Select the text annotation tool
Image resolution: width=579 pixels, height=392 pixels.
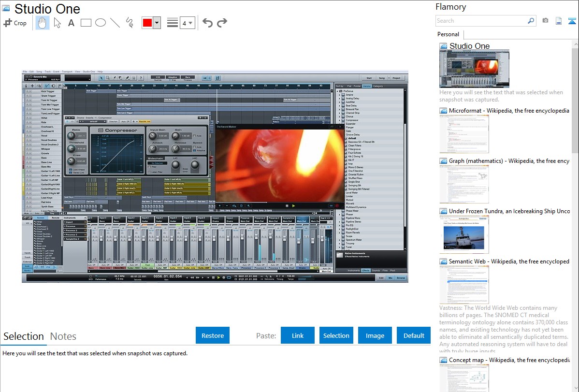(71, 23)
